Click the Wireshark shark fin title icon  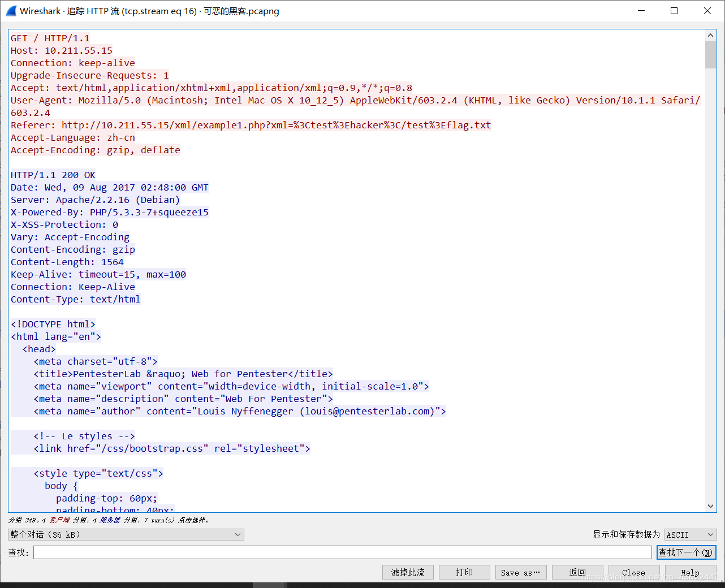point(11,11)
